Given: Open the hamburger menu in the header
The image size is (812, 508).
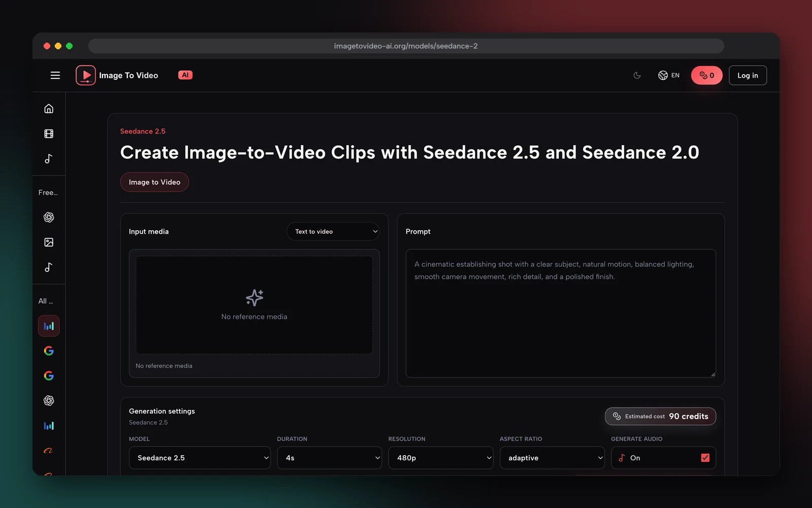Looking at the screenshot, I should (x=55, y=75).
